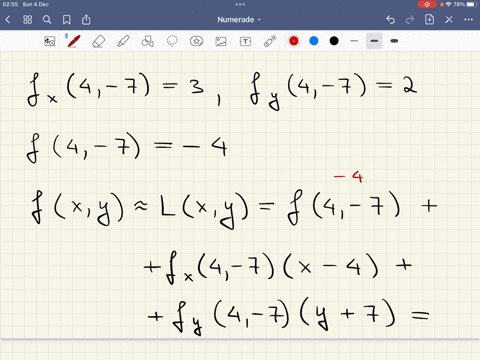This screenshot has height=360, width=480.
Task: Add a new page
Action: (x=429, y=19)
